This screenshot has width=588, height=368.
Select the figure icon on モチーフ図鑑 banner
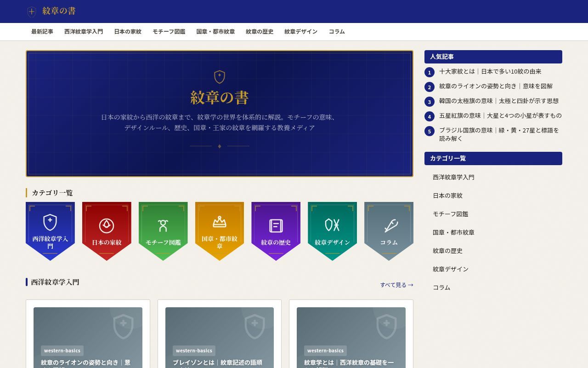click(163, 225)
